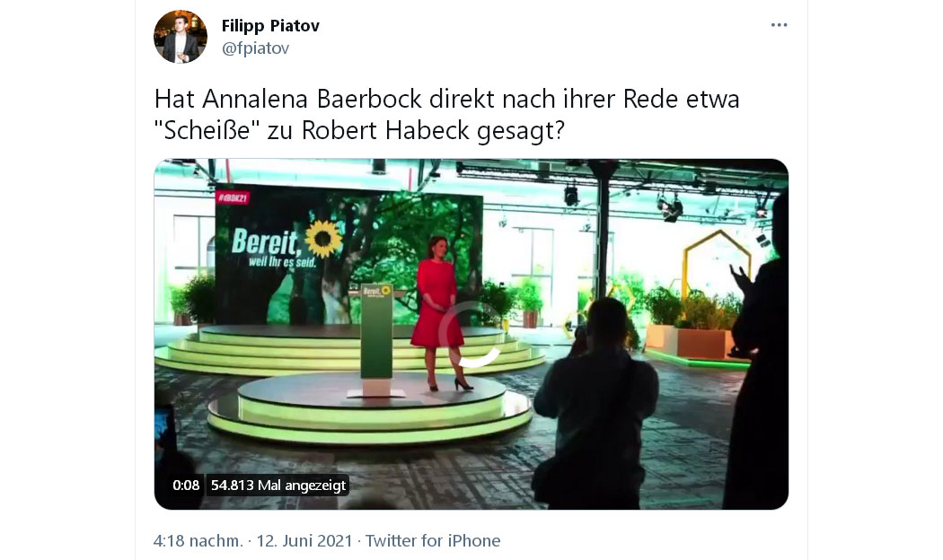The height and width of the screenshot is (560, 943).
Task: Click the 0:08 video duration badge
Action: [186, 485]
